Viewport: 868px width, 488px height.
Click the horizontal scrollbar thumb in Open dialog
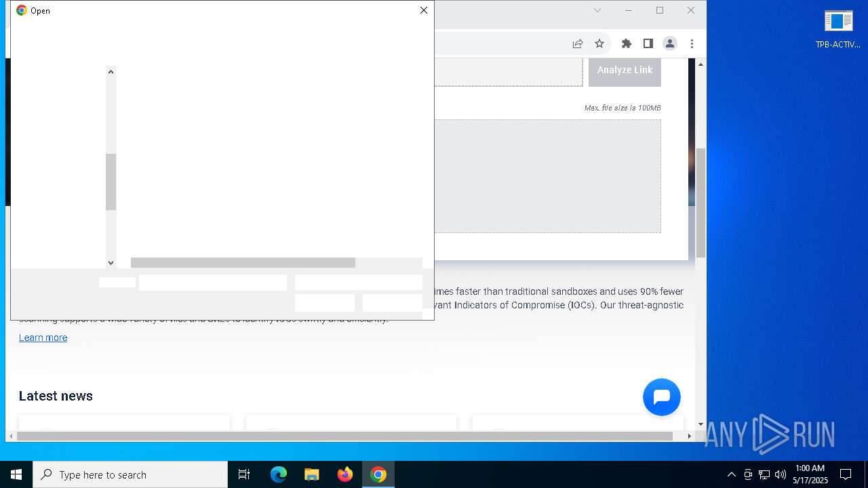[x=243, y=263]
